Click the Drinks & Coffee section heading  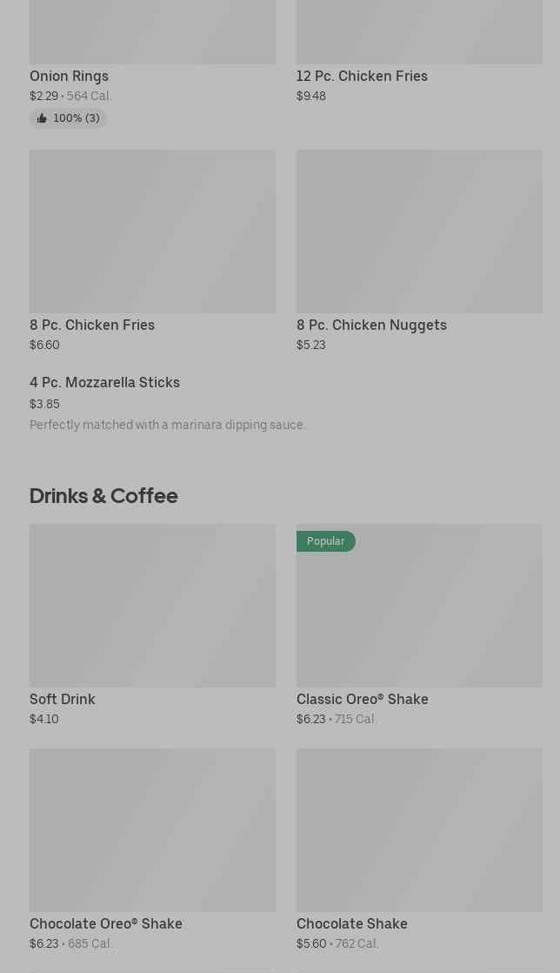(103, 496)
